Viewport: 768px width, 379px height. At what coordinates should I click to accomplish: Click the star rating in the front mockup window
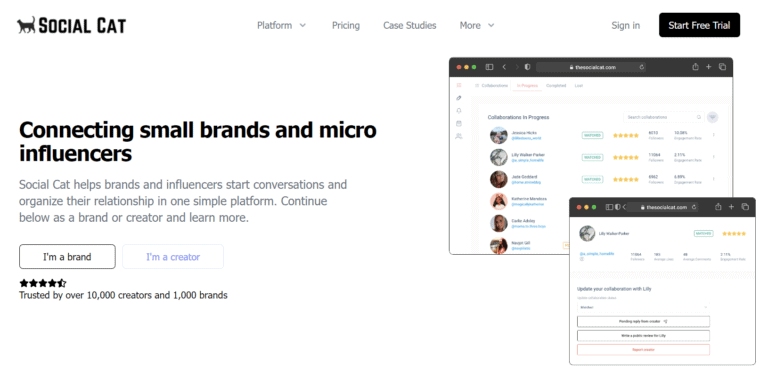coord(734,234)
